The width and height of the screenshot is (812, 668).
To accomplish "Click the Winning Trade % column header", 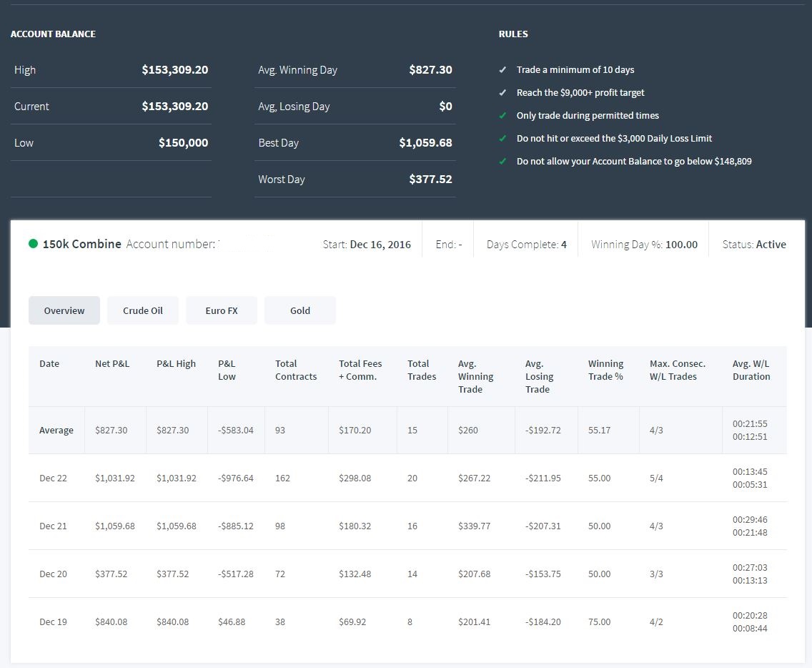I will pyautogui.click(x=606, y=370).
